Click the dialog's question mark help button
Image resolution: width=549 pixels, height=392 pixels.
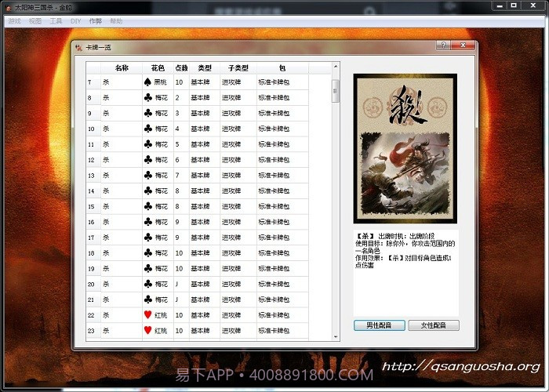point(443,46)
